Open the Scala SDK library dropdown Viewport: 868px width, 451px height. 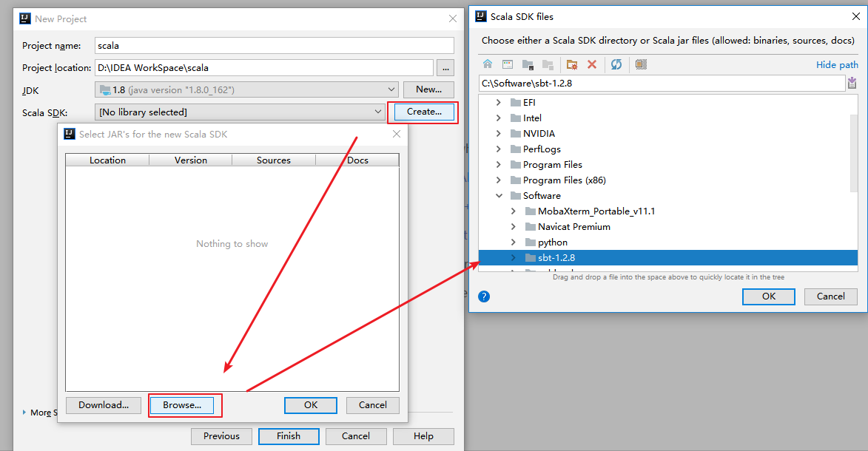[379, 112]
